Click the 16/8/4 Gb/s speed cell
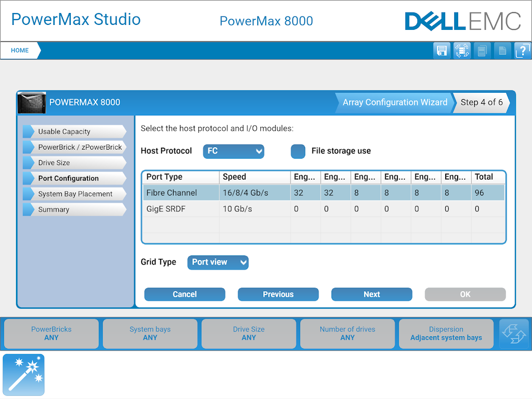The height and width of the screenshot is (399, 532). (x=255, y=193)
